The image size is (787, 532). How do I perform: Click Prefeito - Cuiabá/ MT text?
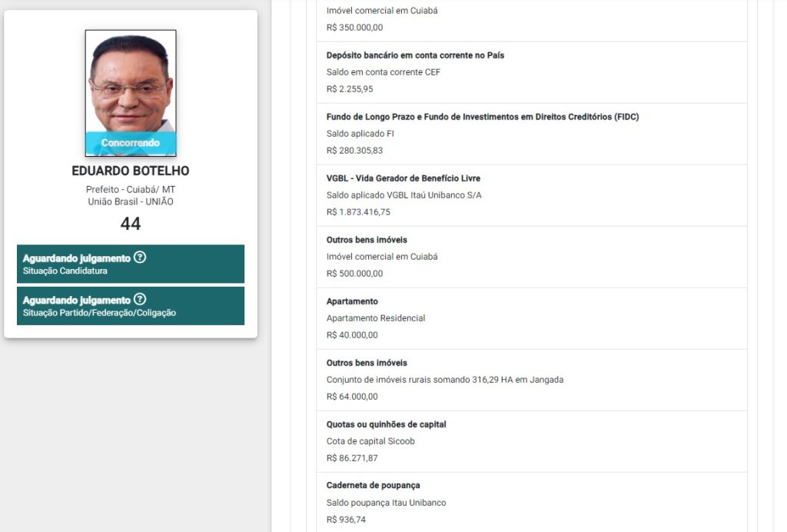[131, 189]
